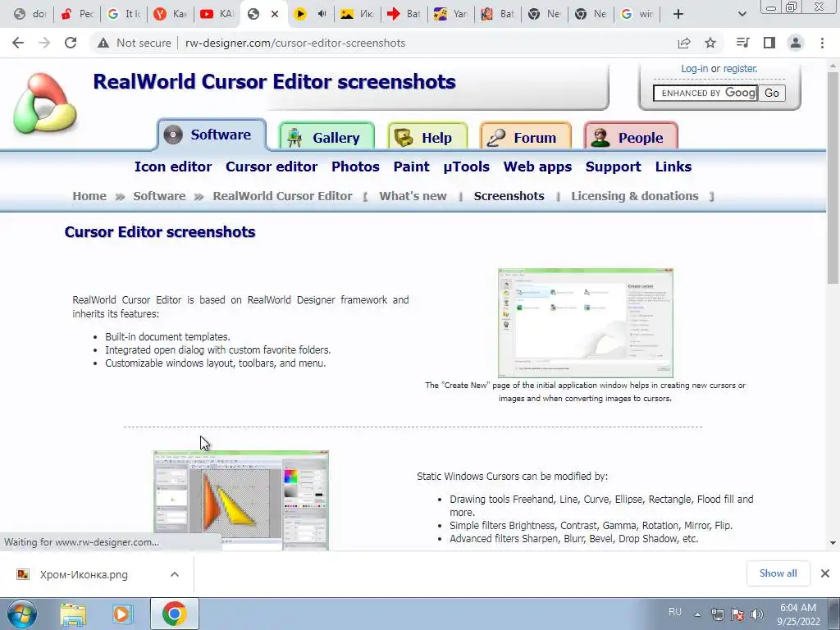840x630 pixels.
Task: Click the share page icon in address bar
Action: coord(684,43)
